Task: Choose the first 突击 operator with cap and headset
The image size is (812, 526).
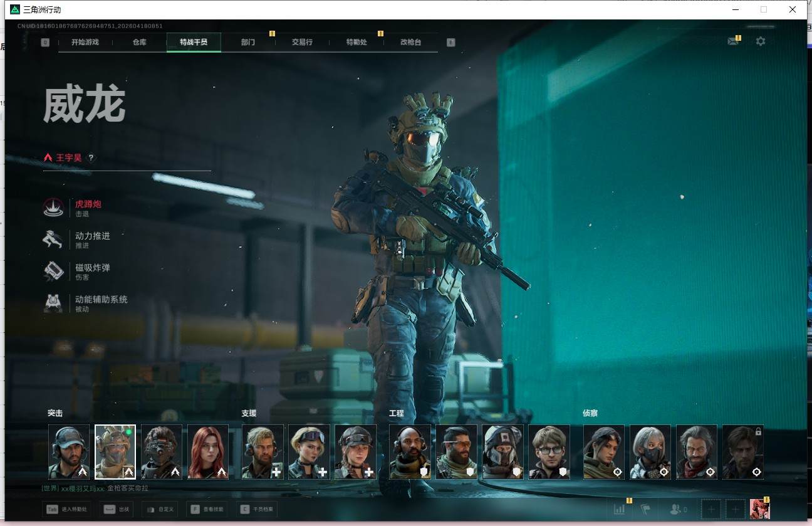Action: click(x=69, y=452)
